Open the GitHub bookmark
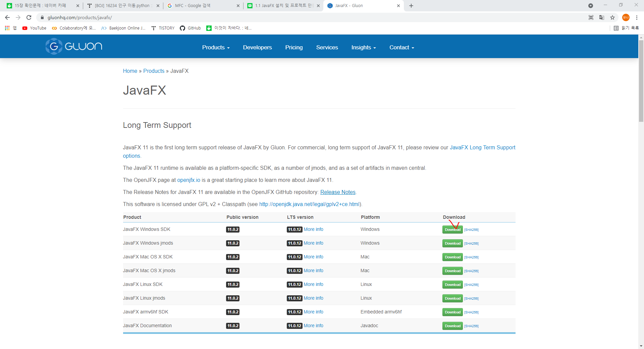Viewport: 644px width, 349px height. coord(190,28)
